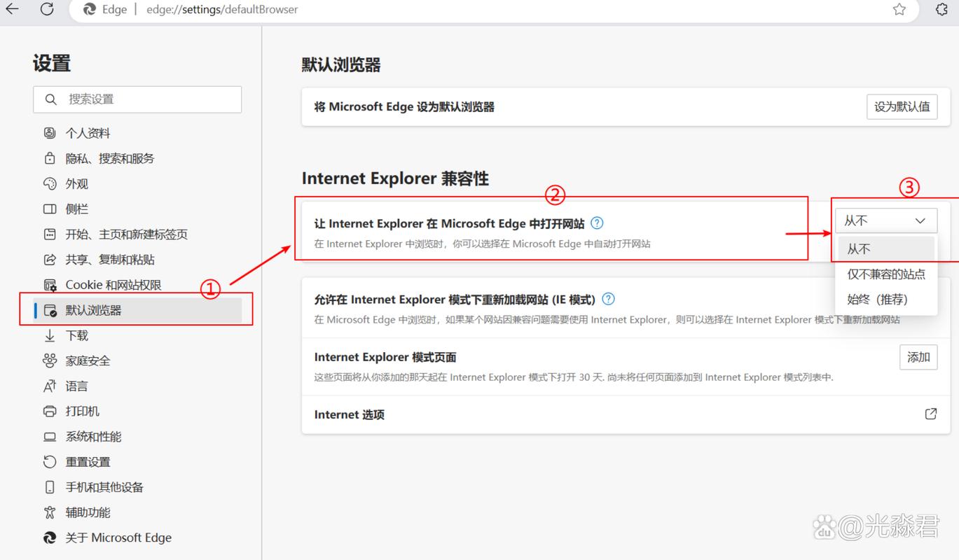Image resolution: width=959 pixels, height=560 pixels.
Task: Click the phone icon beside 手机和其他设备
Action: point(50,487)
